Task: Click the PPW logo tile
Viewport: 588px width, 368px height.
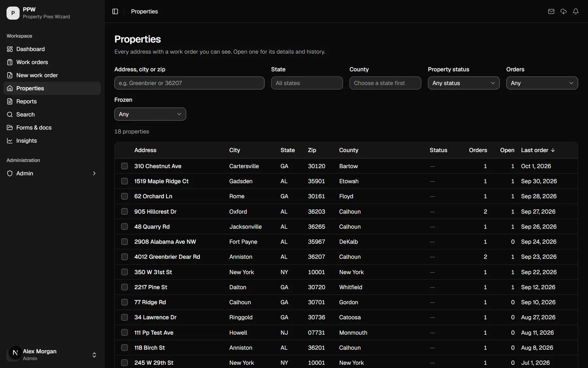Action: point(13,13)
